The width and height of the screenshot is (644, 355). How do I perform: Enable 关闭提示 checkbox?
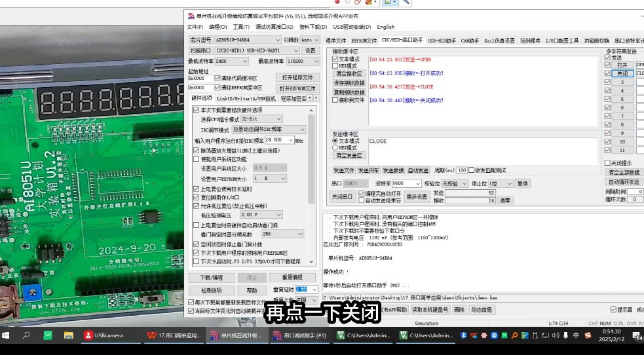pos(607,162)
